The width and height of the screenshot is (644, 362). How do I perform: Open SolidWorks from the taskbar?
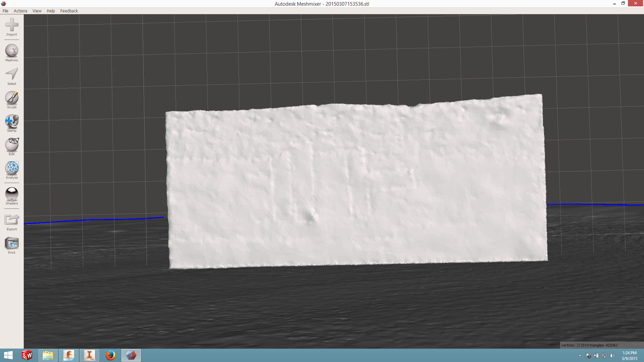[27, 355]
